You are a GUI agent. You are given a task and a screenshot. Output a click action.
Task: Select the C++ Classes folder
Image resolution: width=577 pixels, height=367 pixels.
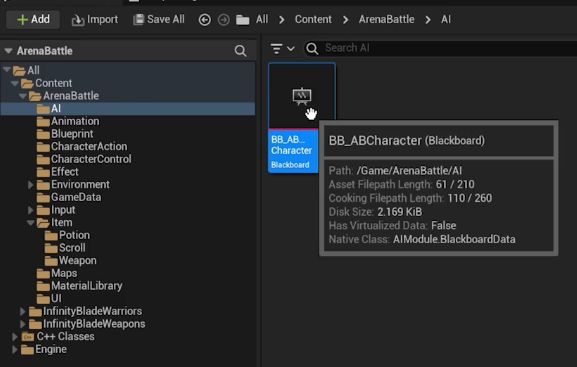pos(58,336)
